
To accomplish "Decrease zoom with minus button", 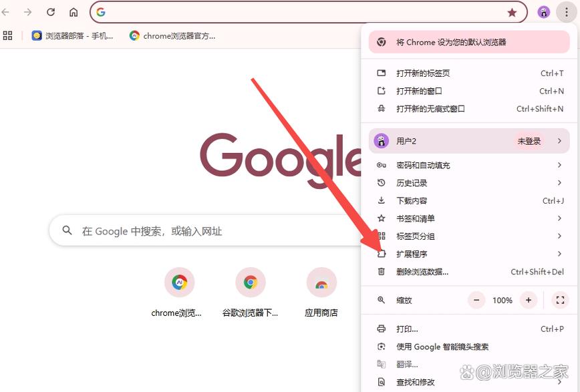I will (x=477, y=301).
